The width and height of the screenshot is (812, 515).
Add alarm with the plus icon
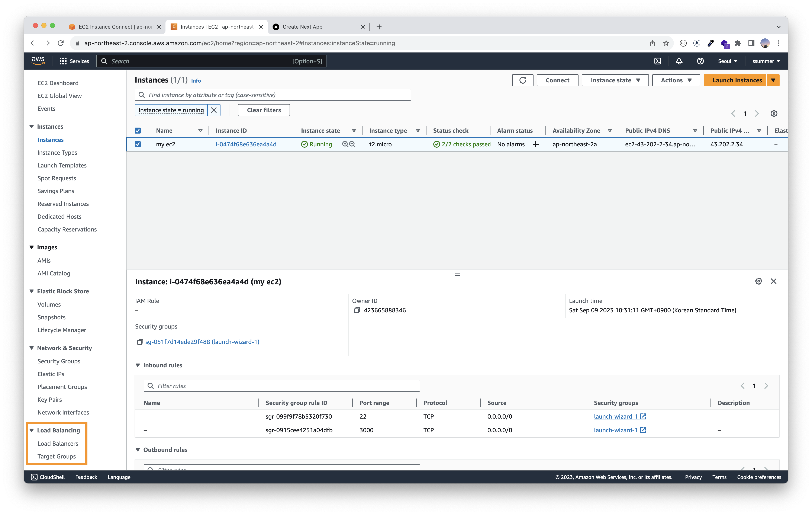(535, 144)
